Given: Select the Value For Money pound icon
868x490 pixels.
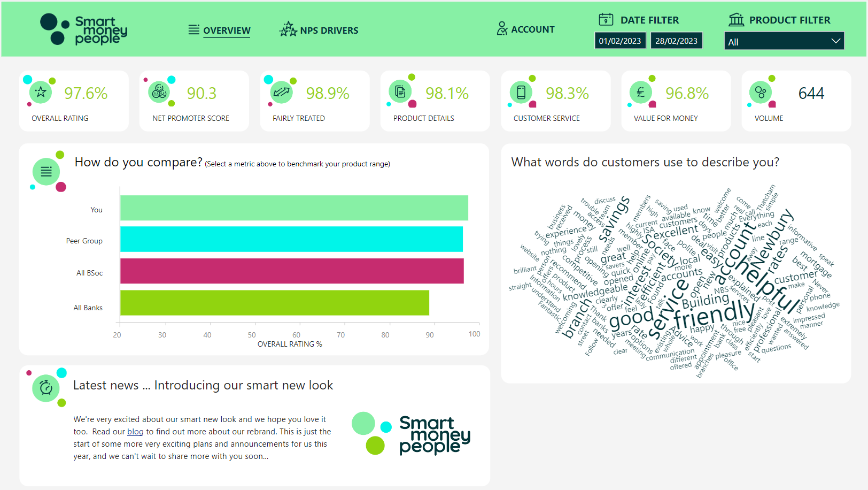Looking at the screenshot, I should point(641,93).
